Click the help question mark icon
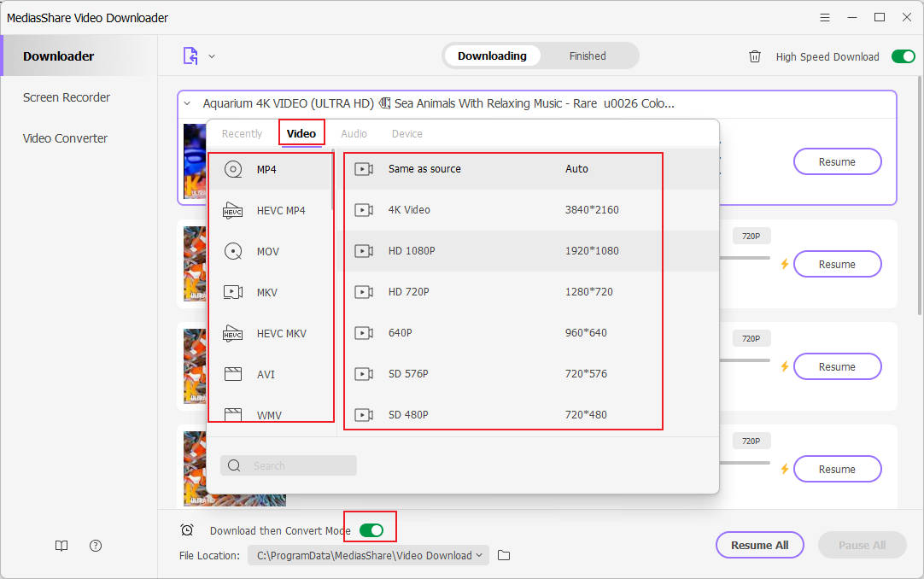The image size is (924, 579). pos(96,546)
